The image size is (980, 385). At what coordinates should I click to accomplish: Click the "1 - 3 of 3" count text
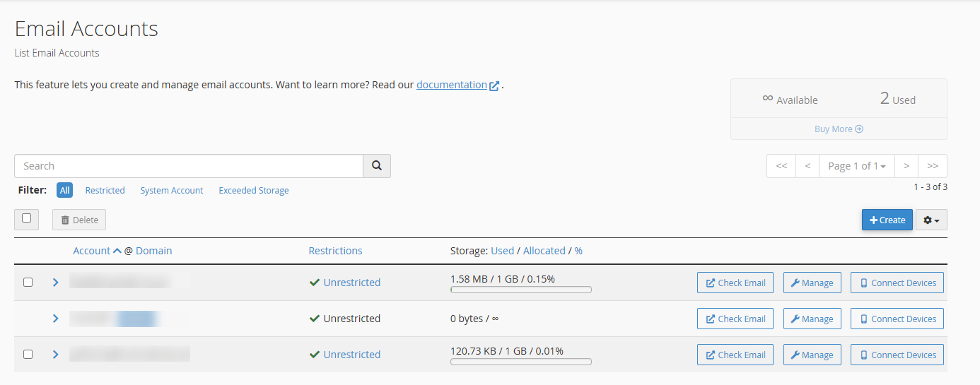coord(931,187)
